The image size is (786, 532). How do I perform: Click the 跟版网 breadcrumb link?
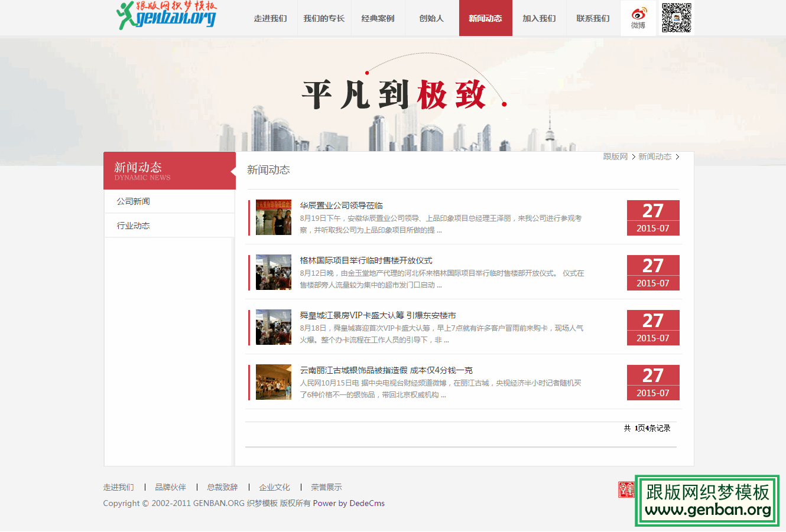[615, 156]
